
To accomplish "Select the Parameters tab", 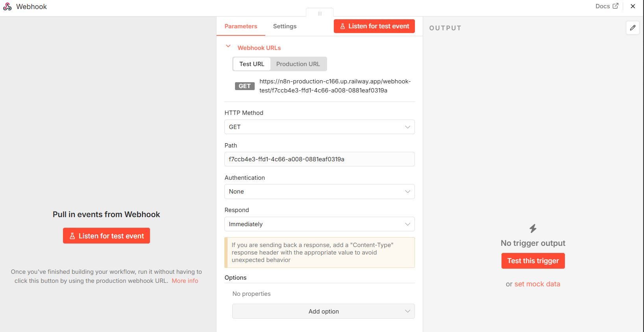I will [x=241, y=26].
